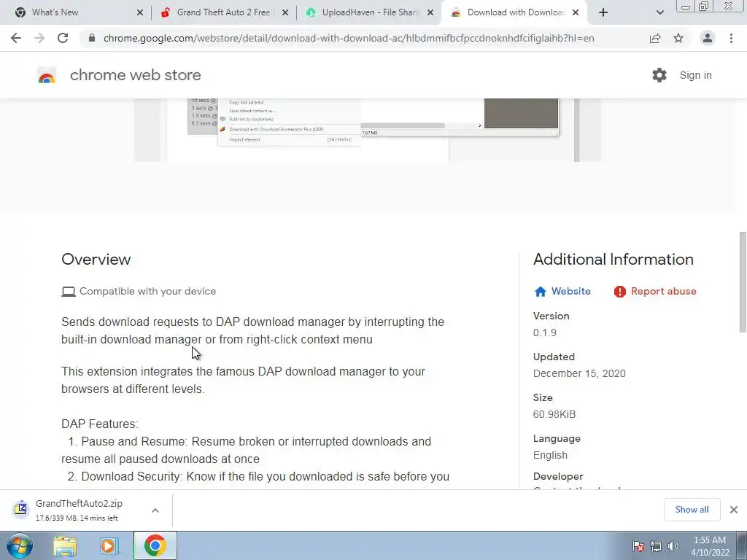Open the extension Website link

[570, 291]
